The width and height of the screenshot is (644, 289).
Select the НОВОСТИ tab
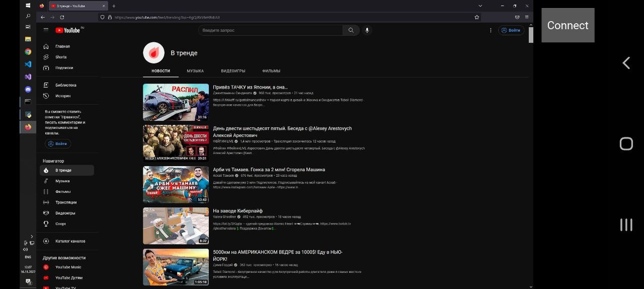click(x=161, y=71)
